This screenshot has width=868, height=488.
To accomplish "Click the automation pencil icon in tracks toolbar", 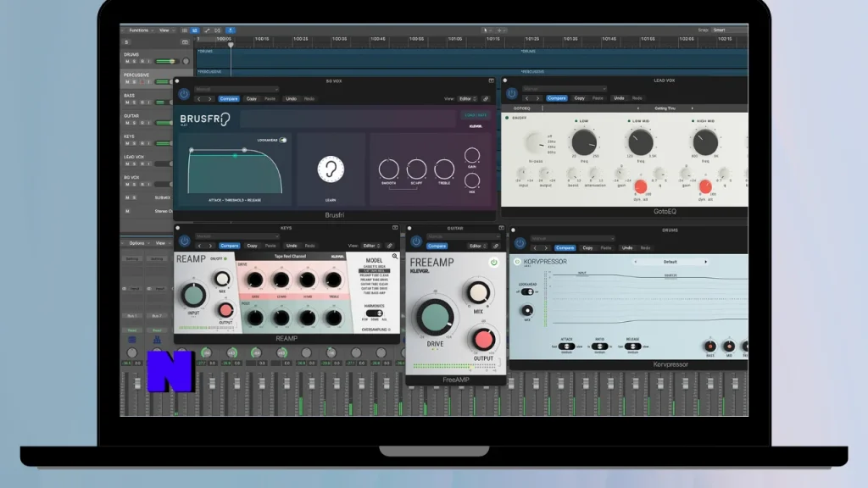I will click(207, 30).
